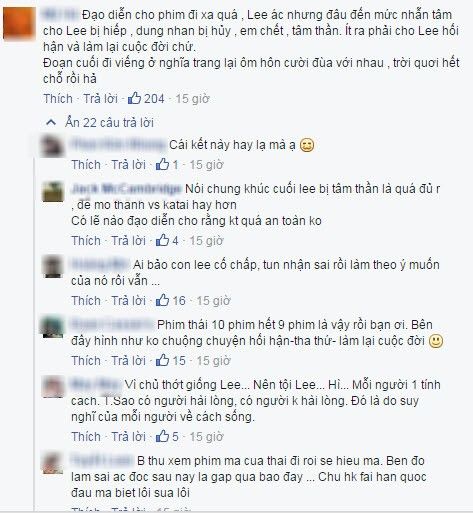Click the thumbs-up icon with 15 likes
Image resolution: width=473 pixels, height=513 pixels.
162,360
